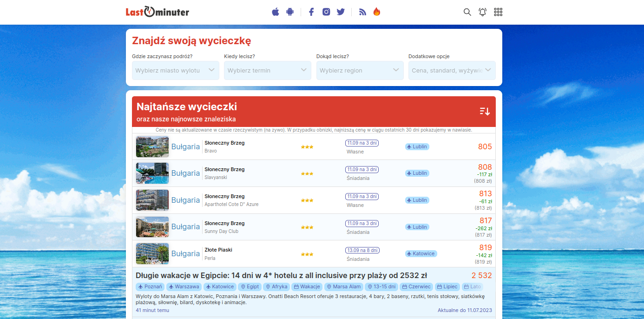644x319 pixels.
Task: Open the search magnifier icon
Action: tap(467, 12)
